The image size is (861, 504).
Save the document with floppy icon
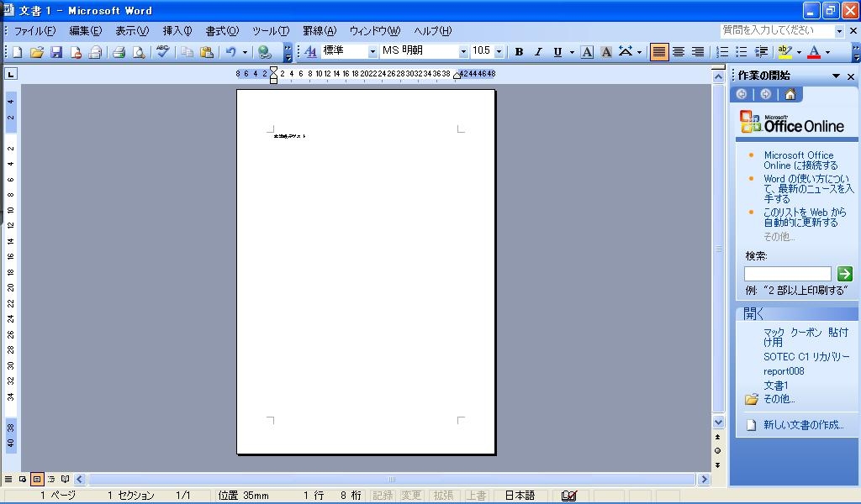[56, 52]
